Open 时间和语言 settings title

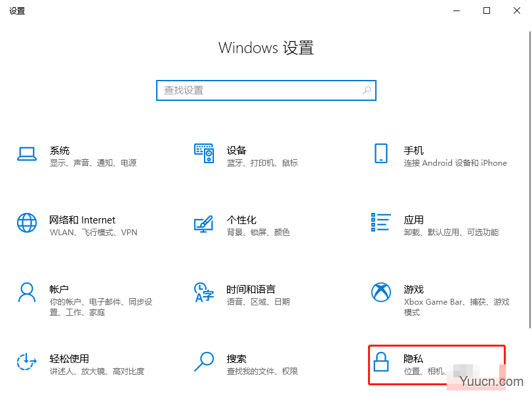point(251,289)
